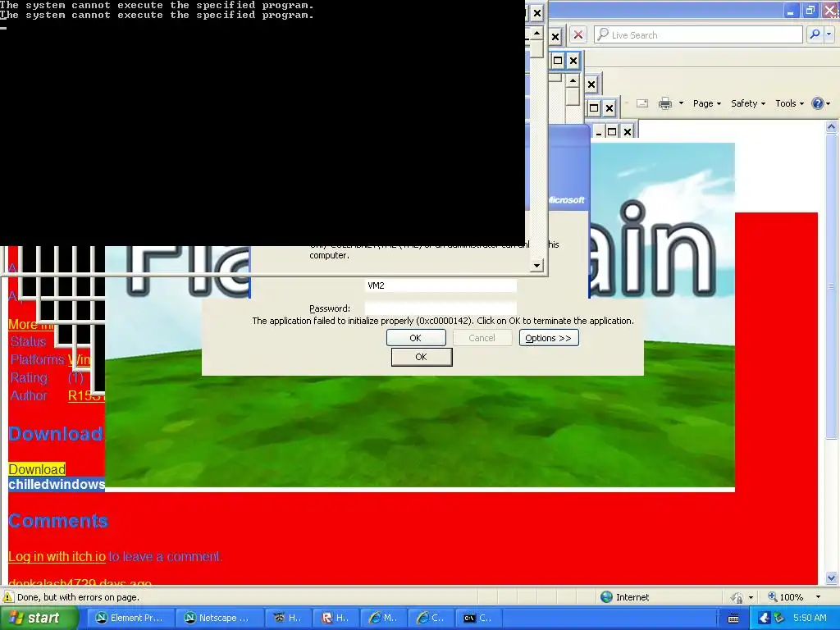The image size is (840, 630).
Task: Click the Comments heading
Action: [x=58, y=521]
